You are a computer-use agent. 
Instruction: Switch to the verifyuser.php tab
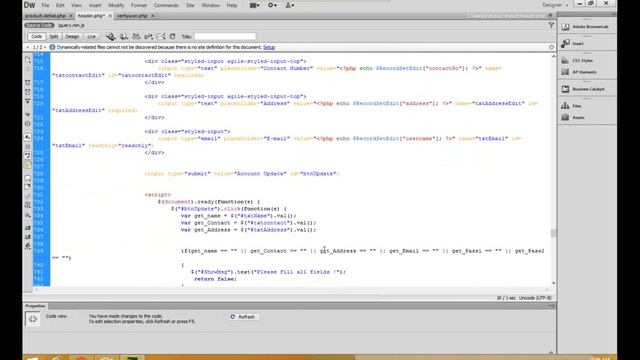132,16
